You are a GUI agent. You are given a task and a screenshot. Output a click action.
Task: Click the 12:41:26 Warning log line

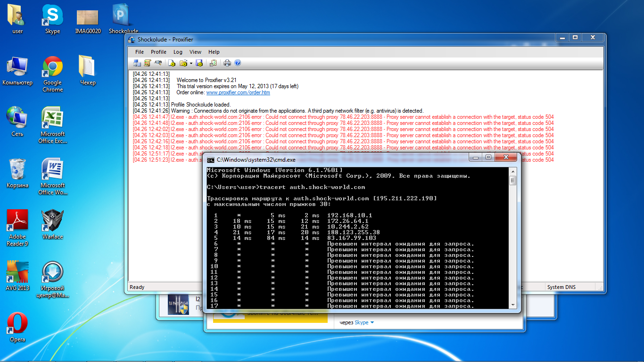pos(278,111)
